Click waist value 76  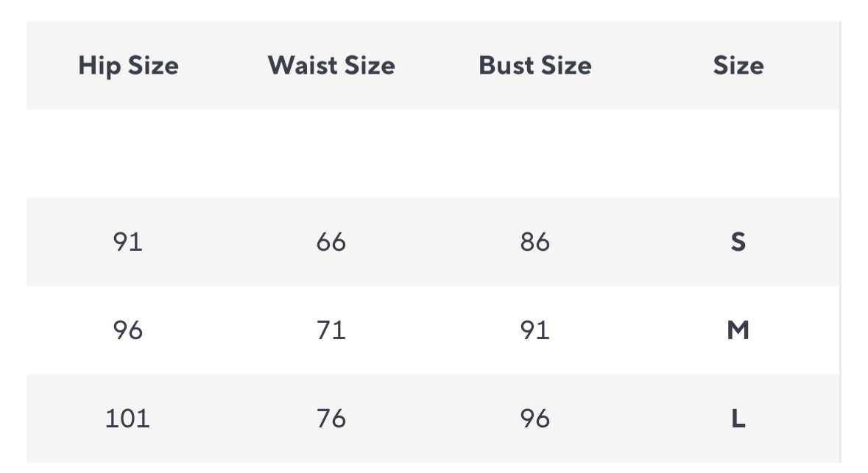[331, 419]
